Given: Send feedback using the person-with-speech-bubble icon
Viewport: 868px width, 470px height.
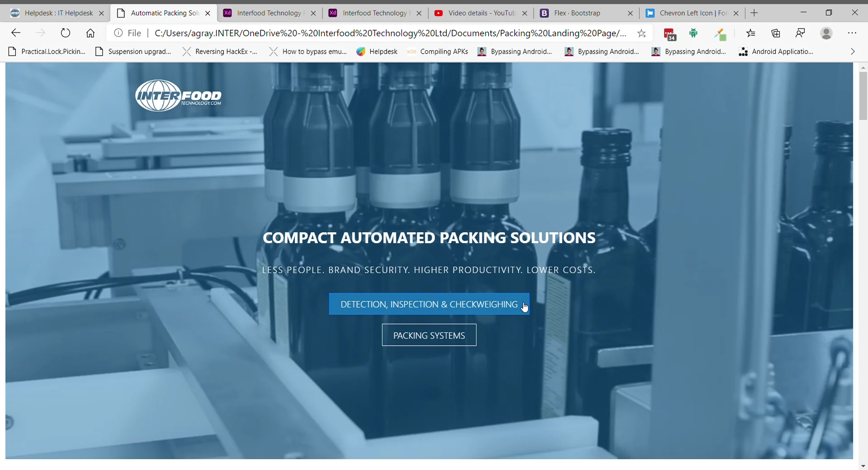Looking at the screenshot, I should coord(801,33).
